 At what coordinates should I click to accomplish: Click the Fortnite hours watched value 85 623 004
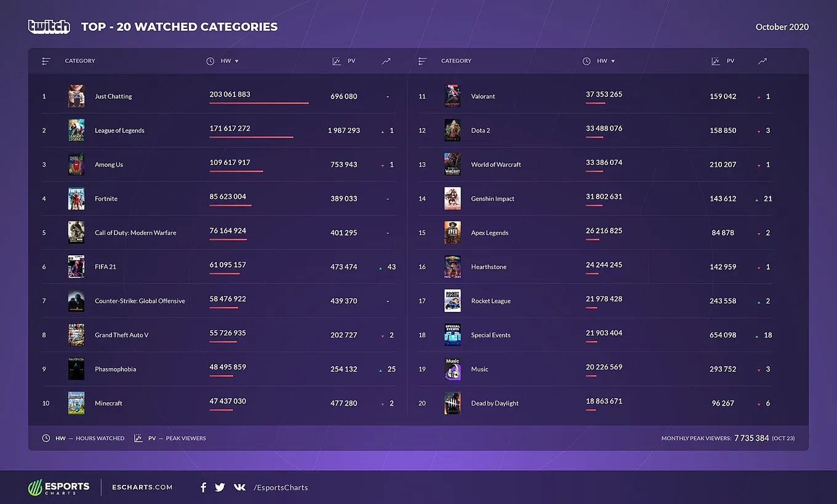228,197
